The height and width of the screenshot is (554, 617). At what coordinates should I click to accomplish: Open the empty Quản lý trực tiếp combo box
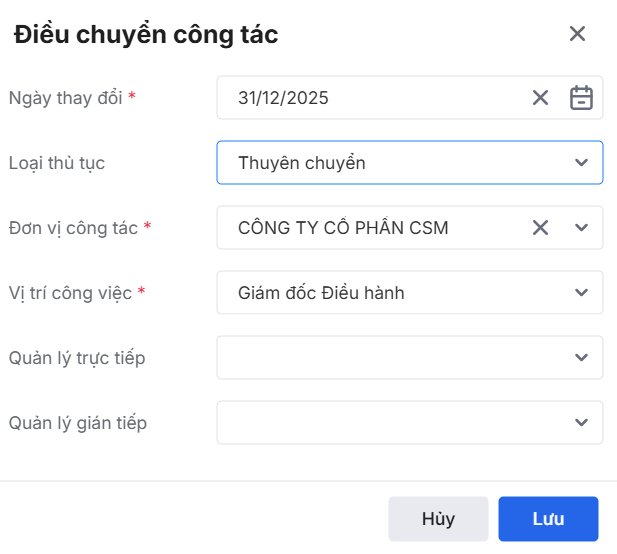pos(390,358)
